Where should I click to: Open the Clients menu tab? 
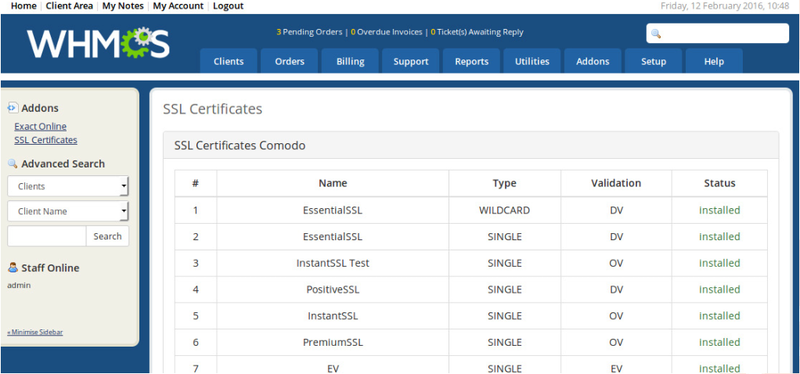pos(229,61)
